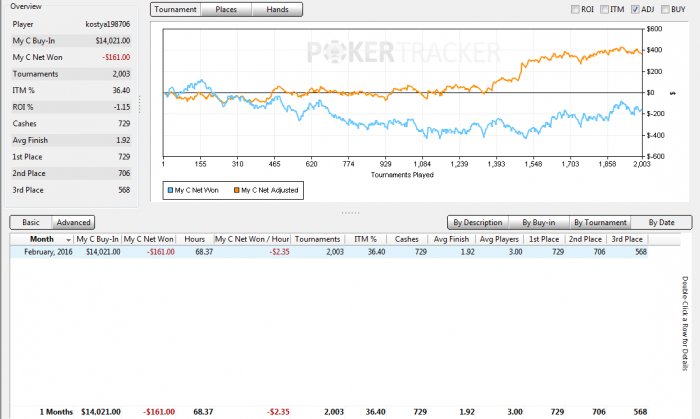
Task: Click the -$161.00 My C Net Won overview value
Action: (x=116, y=57)
